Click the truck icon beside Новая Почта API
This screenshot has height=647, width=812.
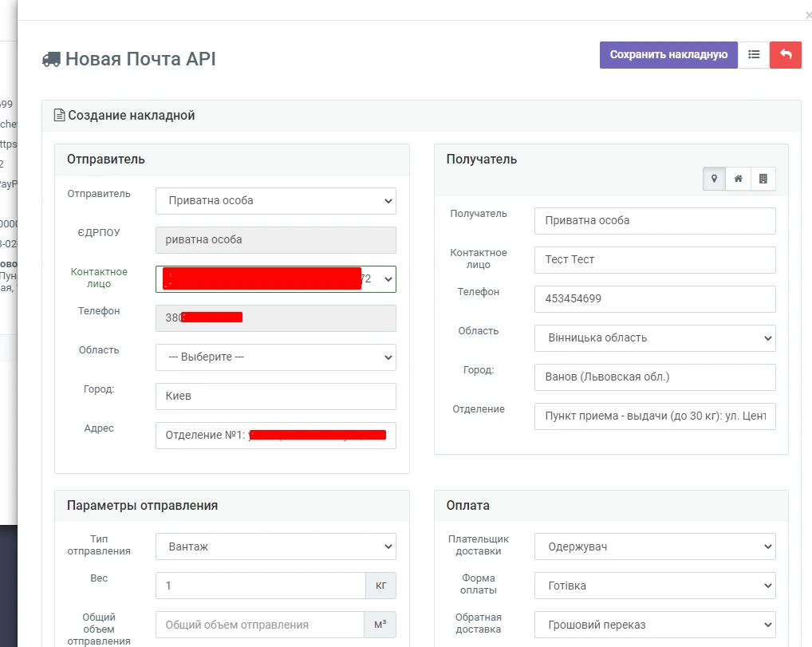pyautogui.click(x=51, y=59)
